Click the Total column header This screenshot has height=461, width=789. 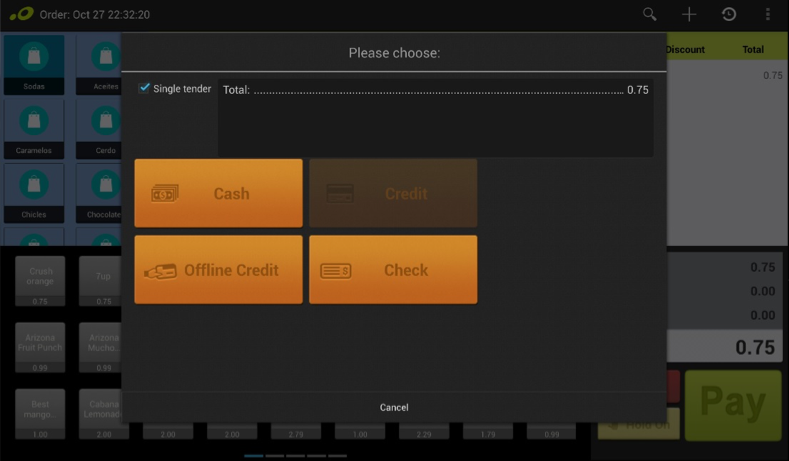click(752, 49)
